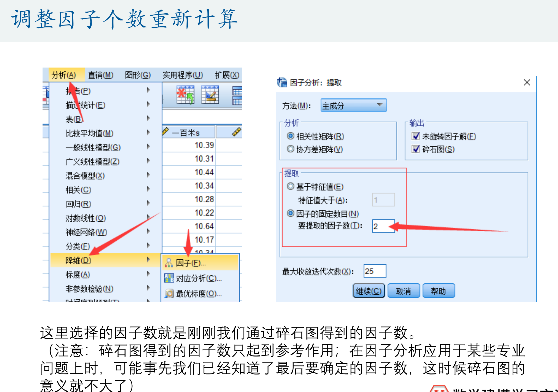Toggle 未旋转因子解(F) checkbox
The image size is (558, 392).
tap(415, 136)
